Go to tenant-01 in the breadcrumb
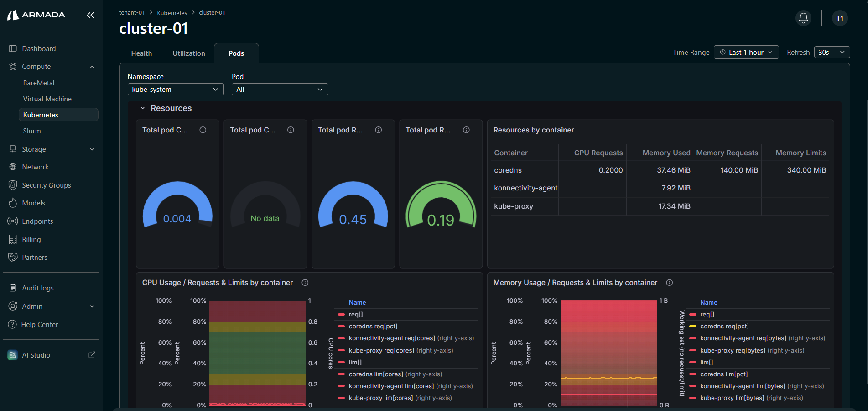 click(132, 13)
